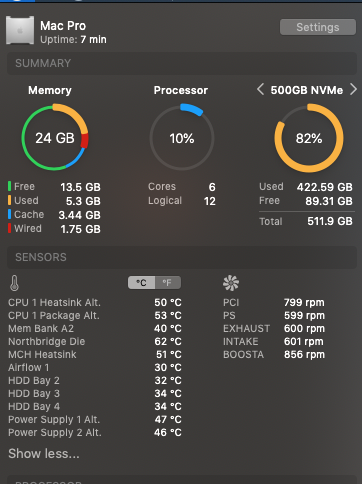Collapse sensor list with Show less
Viewport: 362px width, 484px height.
coord(44,453)
